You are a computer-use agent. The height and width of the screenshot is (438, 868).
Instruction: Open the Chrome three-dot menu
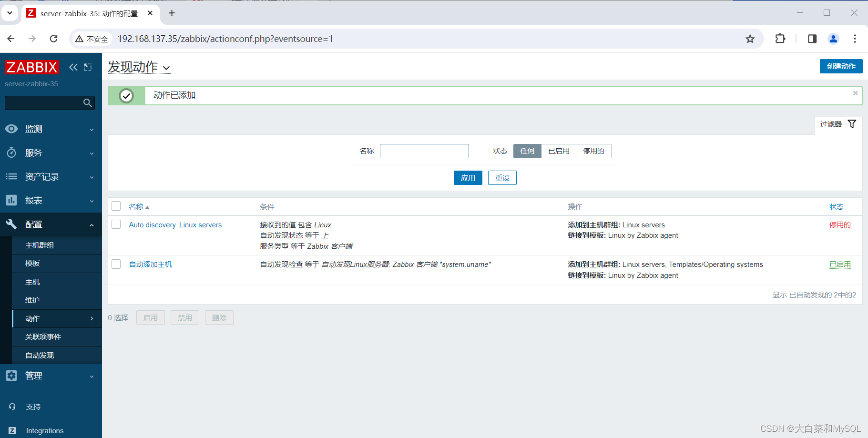(855, 39)
